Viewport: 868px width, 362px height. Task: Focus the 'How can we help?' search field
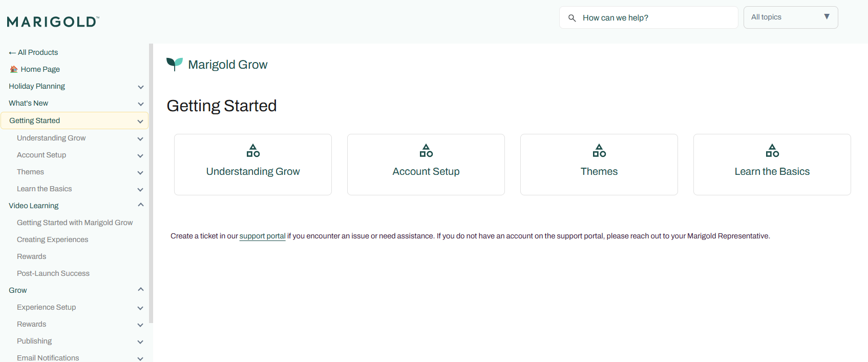(x=655, y=18)
